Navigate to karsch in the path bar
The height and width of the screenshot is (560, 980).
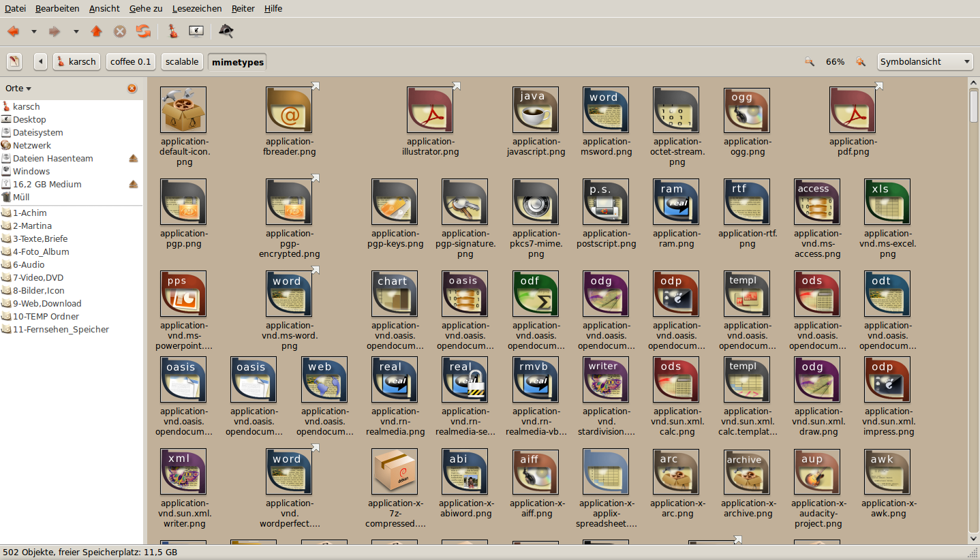point(76,61)
